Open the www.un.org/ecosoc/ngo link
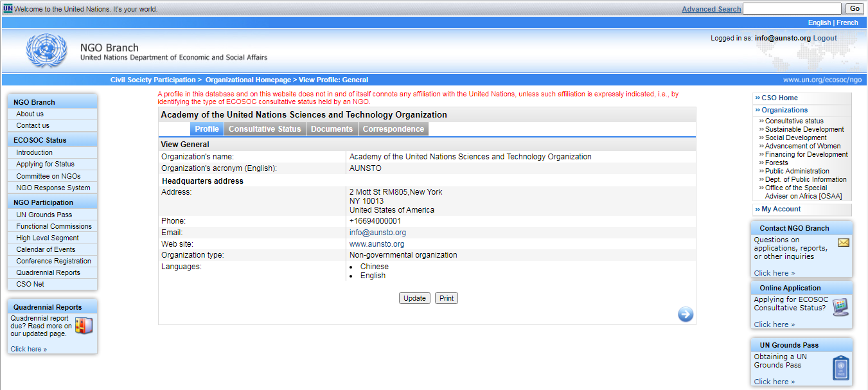 822,80
